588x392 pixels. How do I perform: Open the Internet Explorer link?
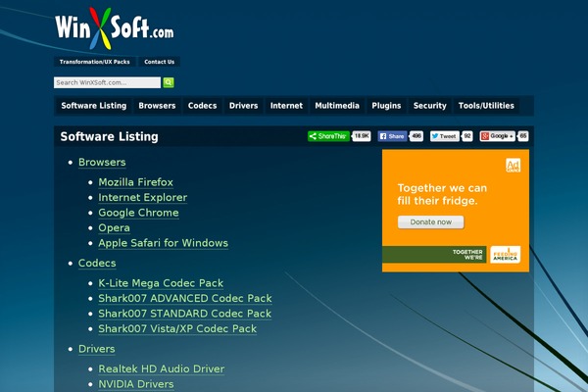(x=143, y=198)
